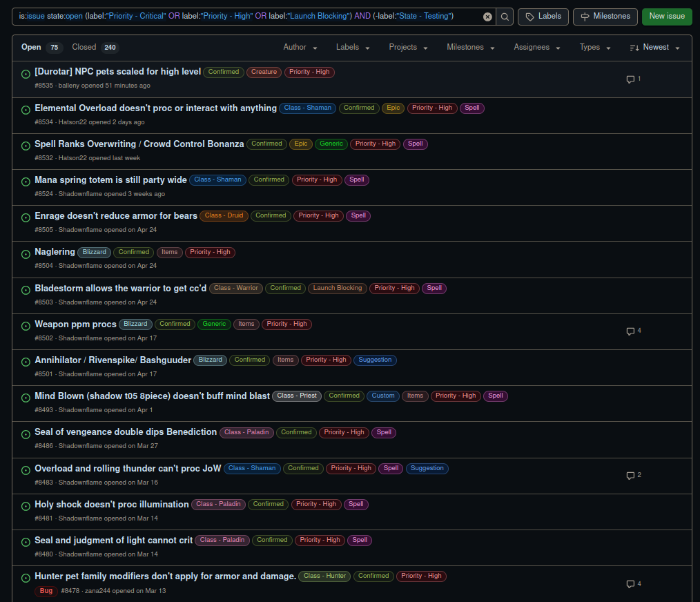
Task: Open issue Naglering
Action: coord(55,252)
